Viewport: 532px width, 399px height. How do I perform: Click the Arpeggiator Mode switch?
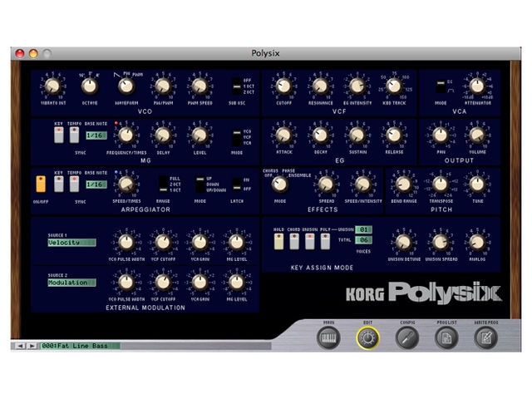200,185
